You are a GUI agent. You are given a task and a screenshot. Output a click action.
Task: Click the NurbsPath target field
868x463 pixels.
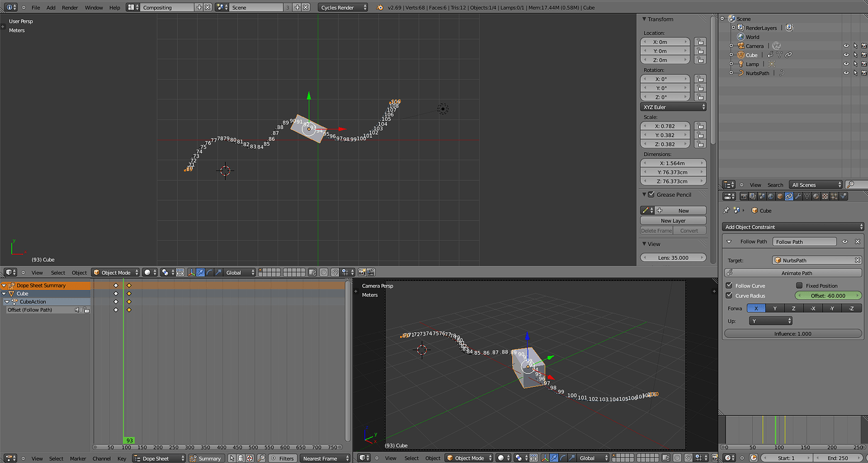[817, 260]
